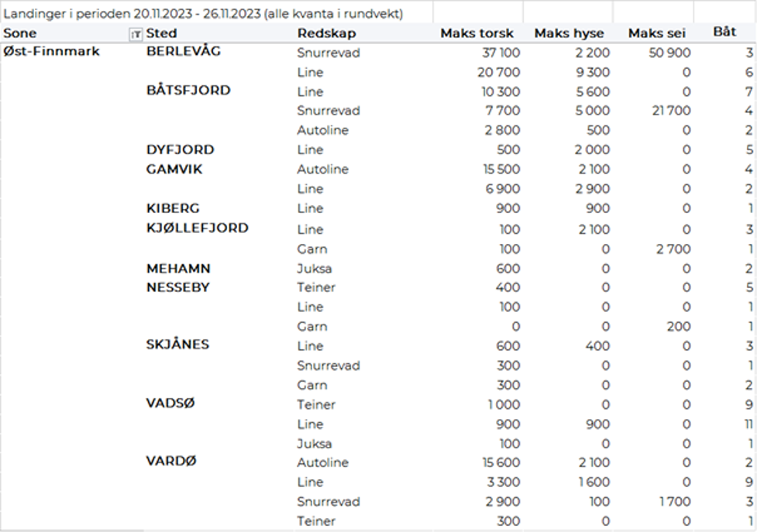Select the Båt column header
The image size is (757, 532).
click(x=724, y=33)
